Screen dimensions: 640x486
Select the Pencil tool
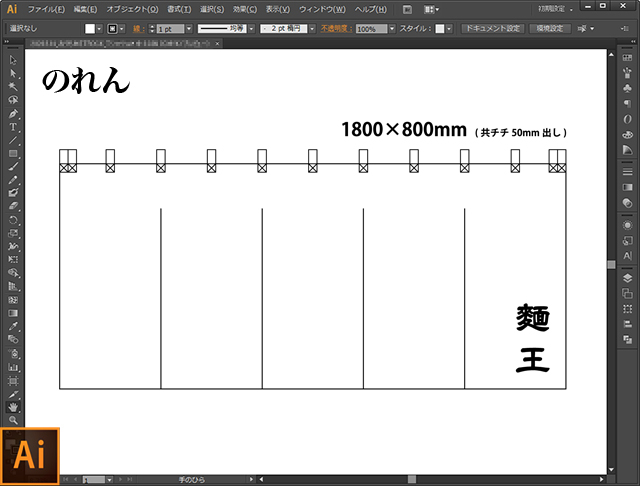tap(13, 180)
